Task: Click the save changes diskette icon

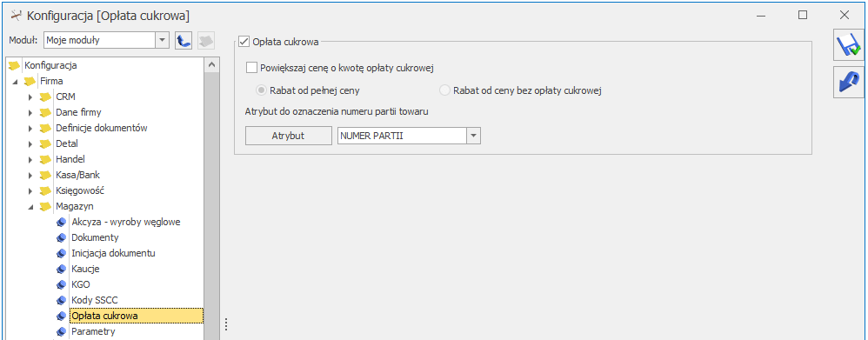Action: 848,46
